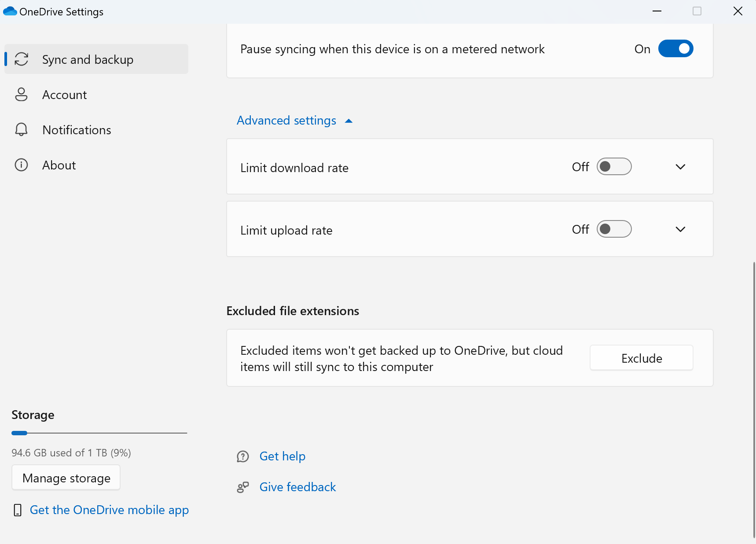Click the mobile phone icon near the mobile app link

pyautogui.click(x=18, y=510)
